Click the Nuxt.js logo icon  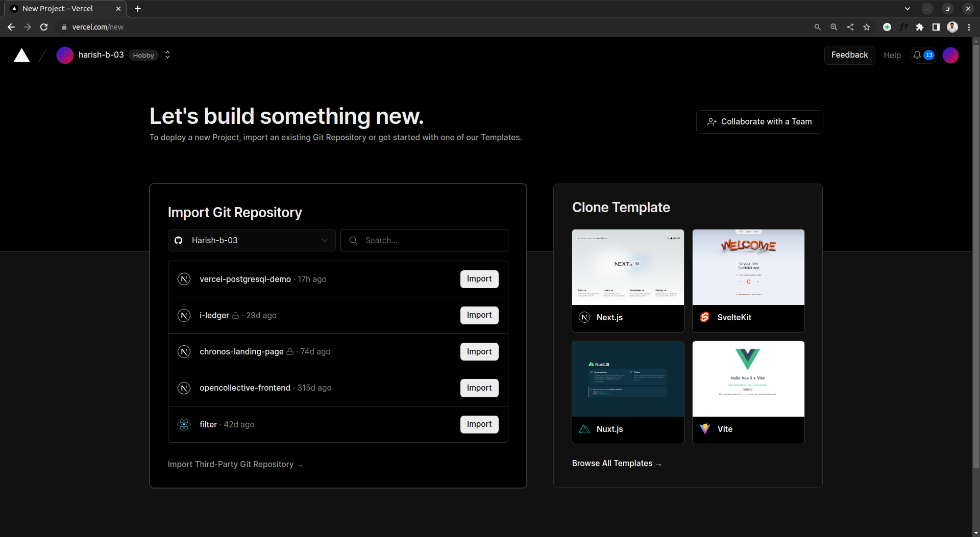(x=584, y=429)
